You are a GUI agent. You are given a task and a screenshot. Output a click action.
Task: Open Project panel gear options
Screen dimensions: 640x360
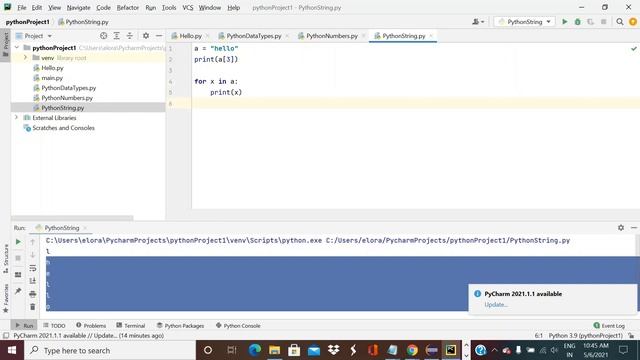pos(146,36)
